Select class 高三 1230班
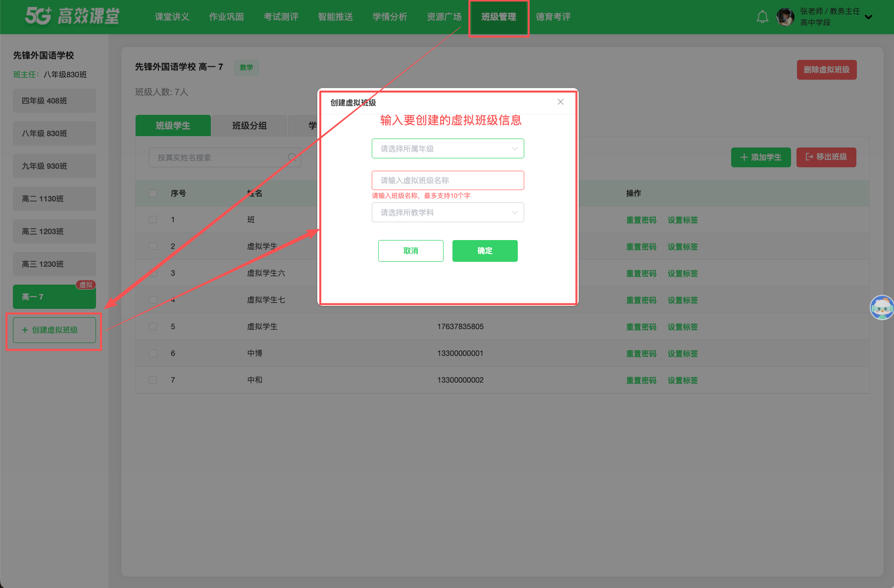 point(54,264)
